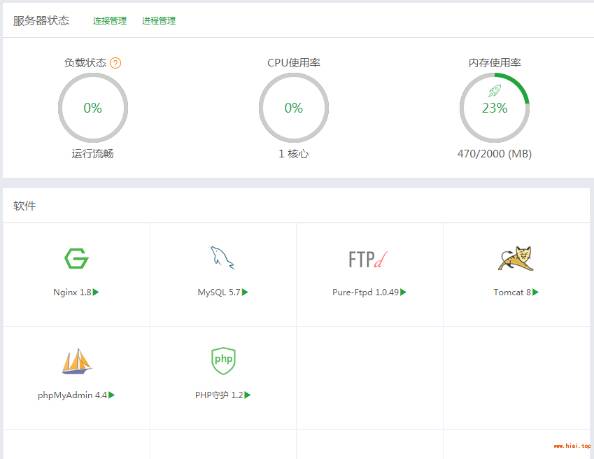Open the Tomcat cat icon
The height and width of the screenshot is (459, 594).
[516, 258]
